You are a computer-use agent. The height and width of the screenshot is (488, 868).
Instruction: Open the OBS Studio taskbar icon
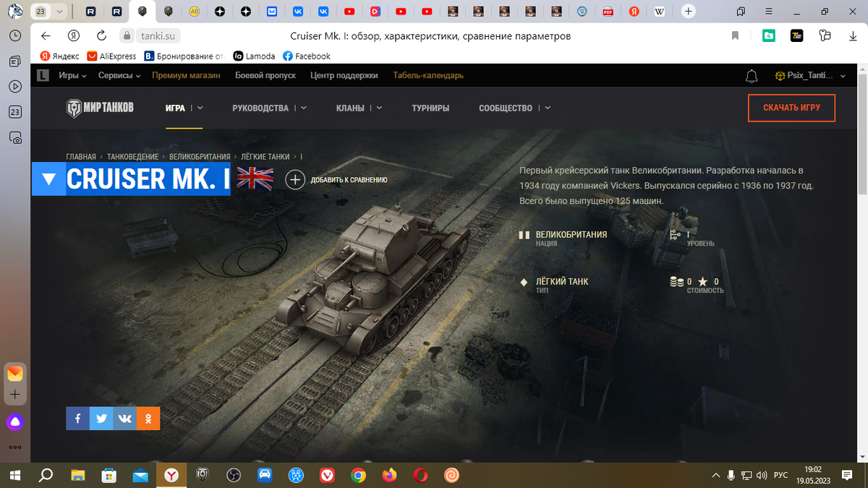(x=234, y=475)
